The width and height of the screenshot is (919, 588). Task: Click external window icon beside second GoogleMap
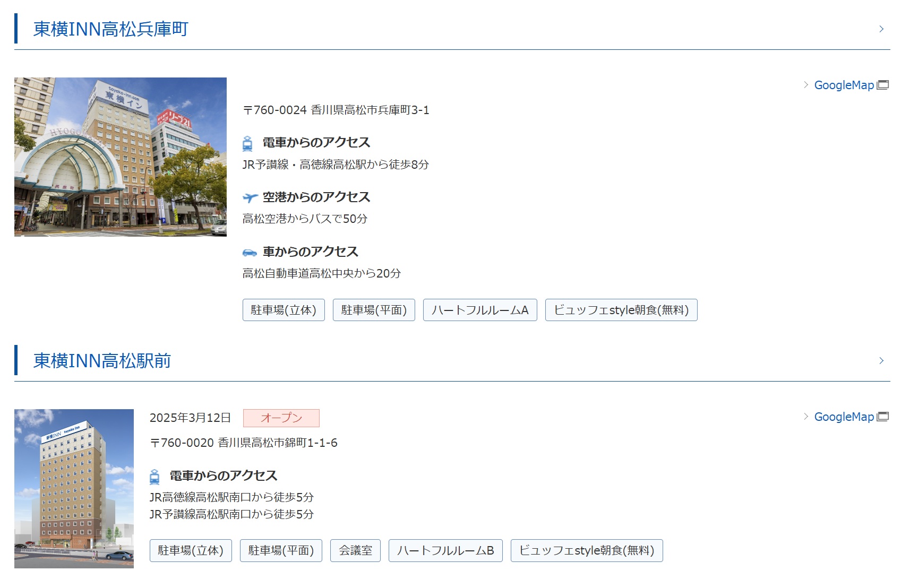coord(883,417)
